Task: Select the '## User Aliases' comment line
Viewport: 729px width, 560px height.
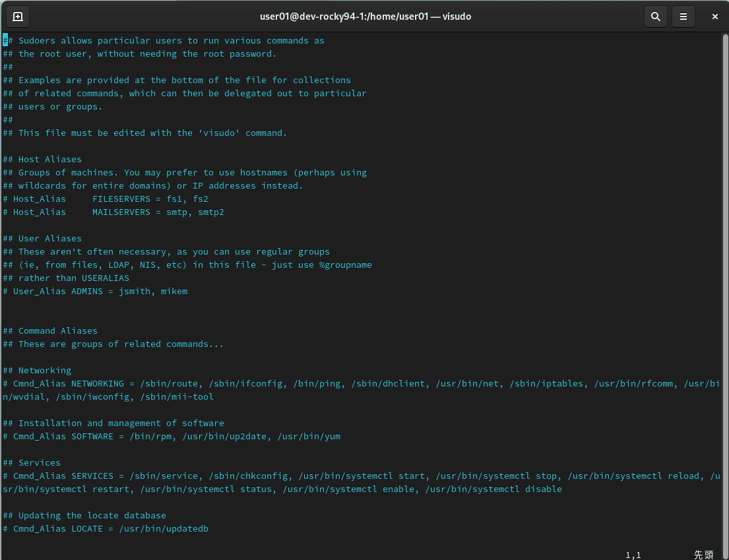Action: click(x=42, y=238)
